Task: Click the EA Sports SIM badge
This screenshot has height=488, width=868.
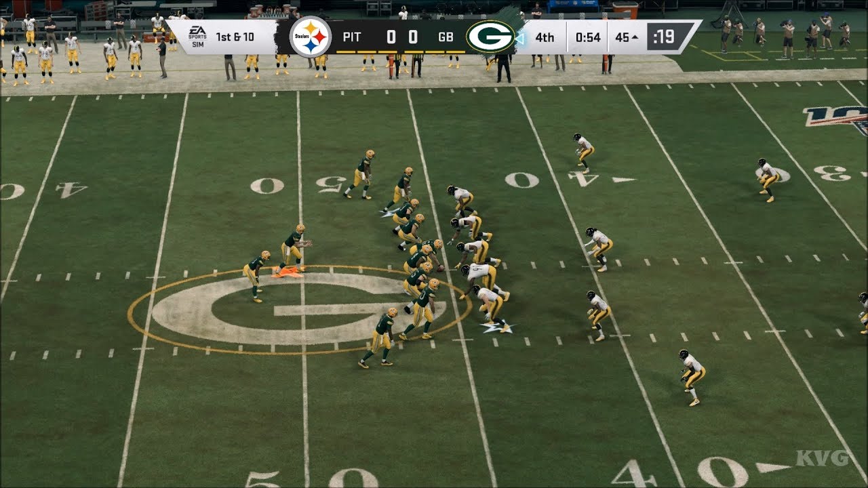Action: point(197,37)
